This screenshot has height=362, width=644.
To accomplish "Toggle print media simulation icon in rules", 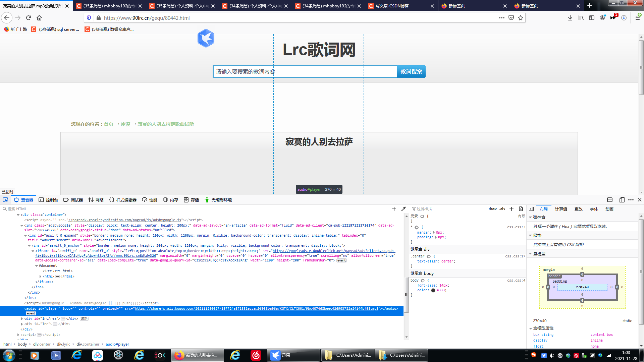I will click(x=521, y=209).
